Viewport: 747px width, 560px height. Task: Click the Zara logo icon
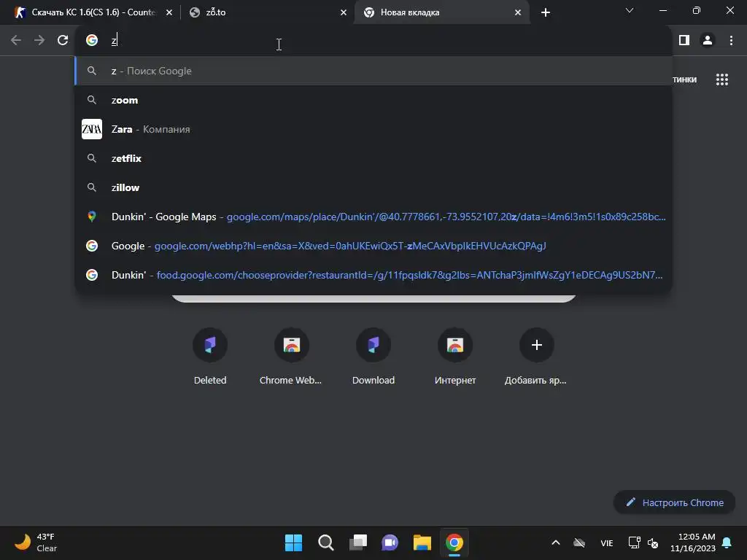(92, 129)
